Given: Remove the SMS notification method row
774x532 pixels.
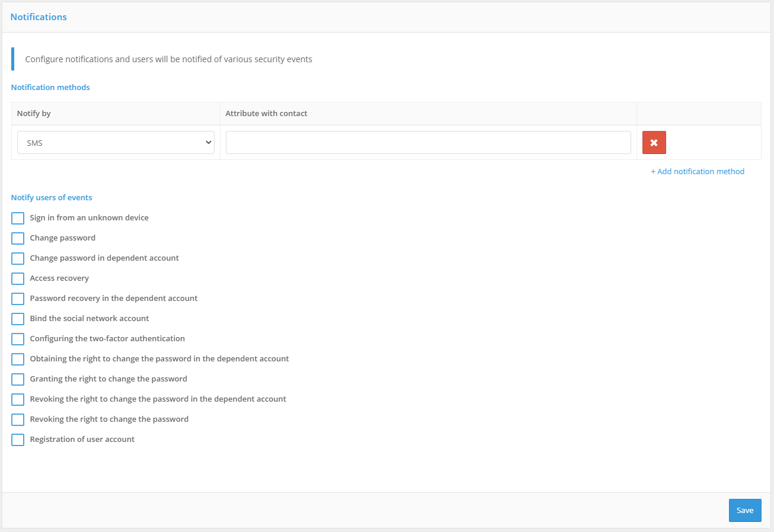Looking at the screenshot, I should tap(654, 142).
